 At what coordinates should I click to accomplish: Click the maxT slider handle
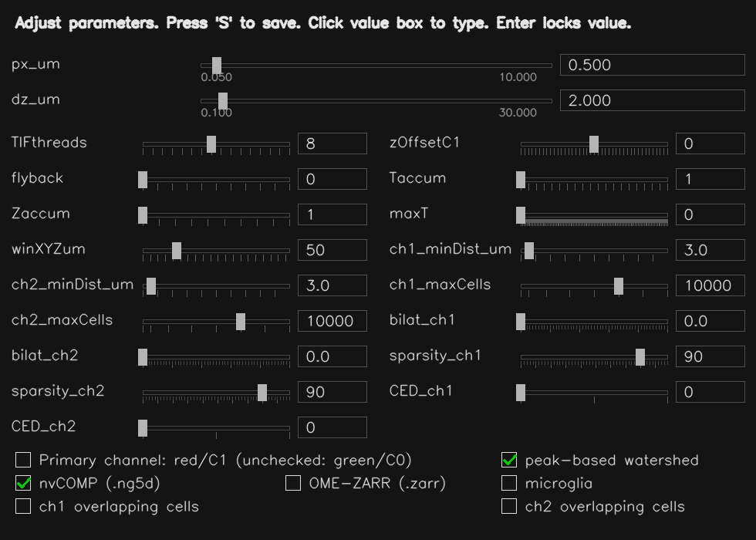tap(519, 214)
